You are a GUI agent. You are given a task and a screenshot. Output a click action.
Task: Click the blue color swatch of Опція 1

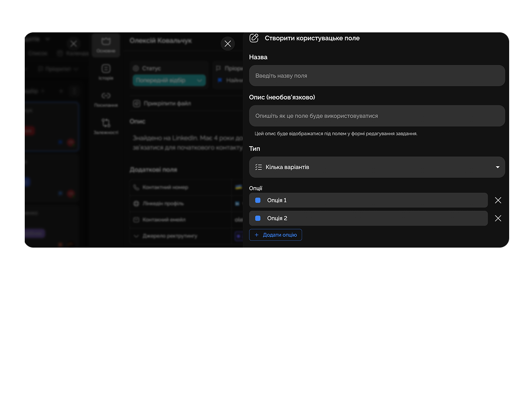coord(258,200)
